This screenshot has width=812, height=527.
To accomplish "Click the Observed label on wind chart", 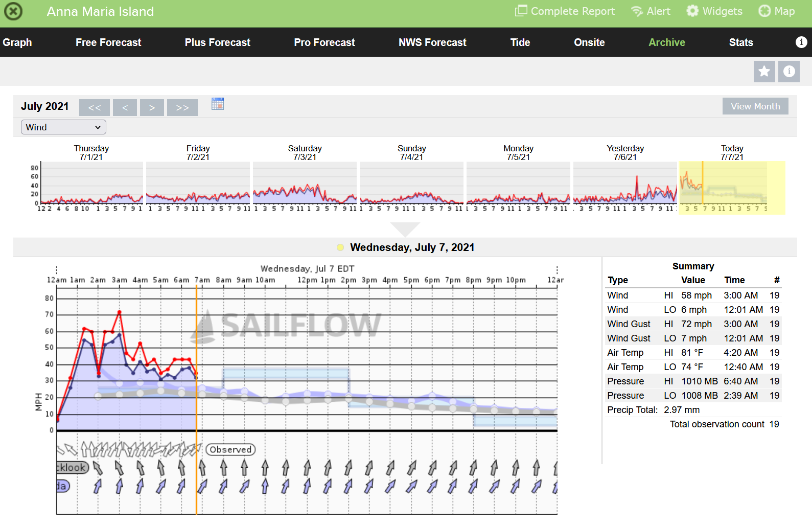I will [x=230, y=449].
